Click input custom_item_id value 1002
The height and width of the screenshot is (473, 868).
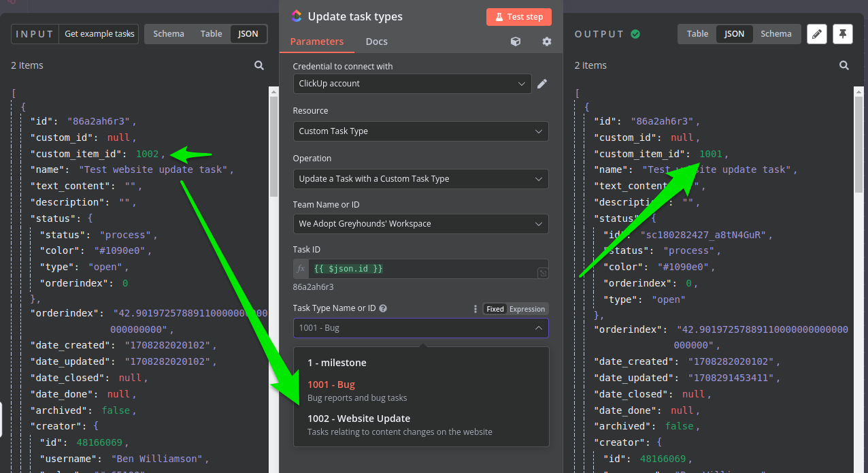[147, 154]
